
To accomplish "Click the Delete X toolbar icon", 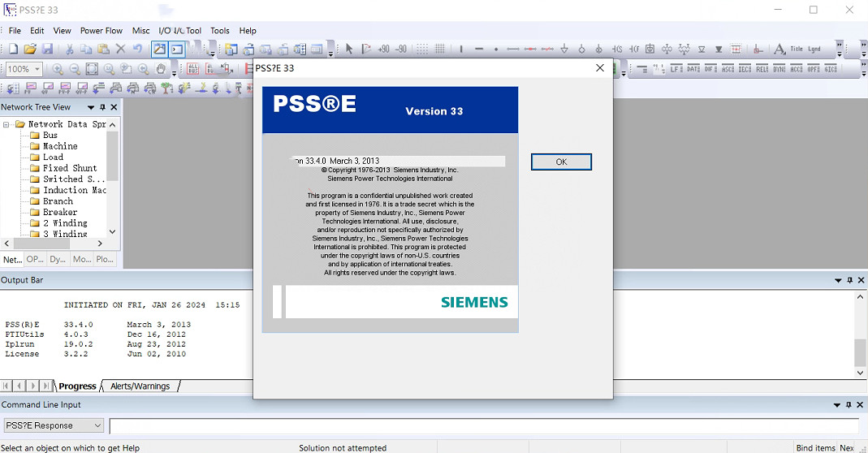I will tap(120, 50).
